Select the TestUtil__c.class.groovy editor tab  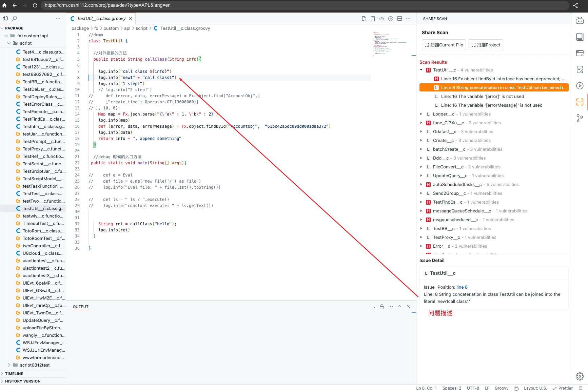tap(101, 19)
